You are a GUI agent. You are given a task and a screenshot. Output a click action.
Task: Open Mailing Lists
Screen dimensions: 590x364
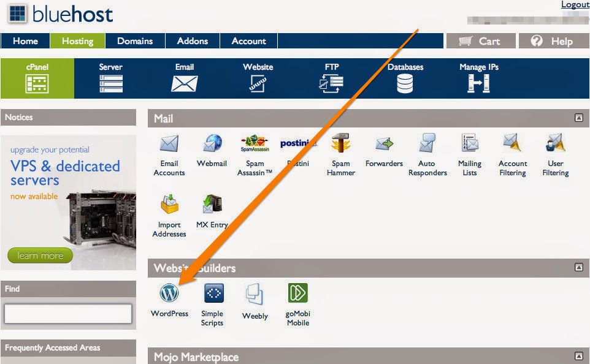pyautogui.click(x=470, y=155)
